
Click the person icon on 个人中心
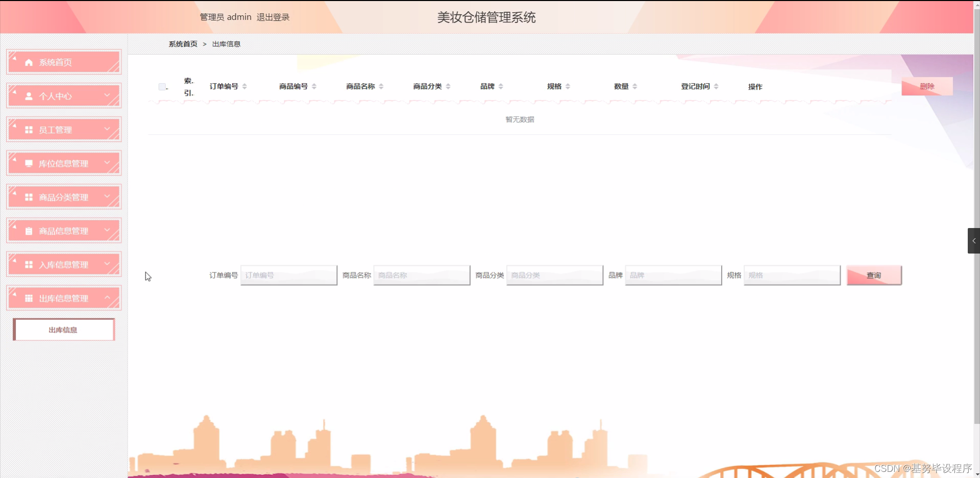pyautogui.click(x=28, y=95)
